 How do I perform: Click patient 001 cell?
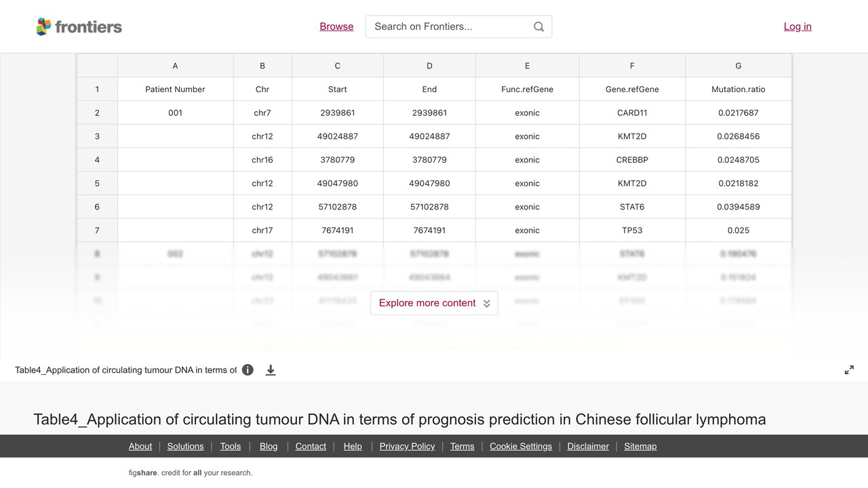[x=175, y=113]
